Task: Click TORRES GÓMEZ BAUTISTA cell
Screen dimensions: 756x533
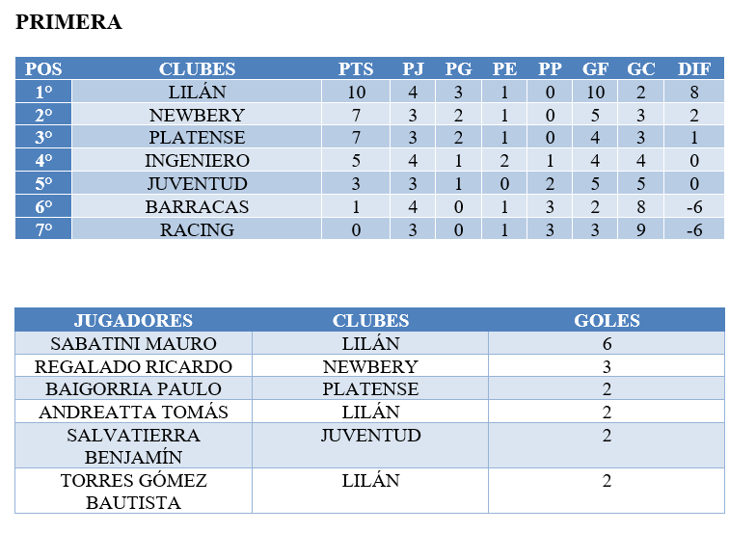Action: tap(133, 492)
